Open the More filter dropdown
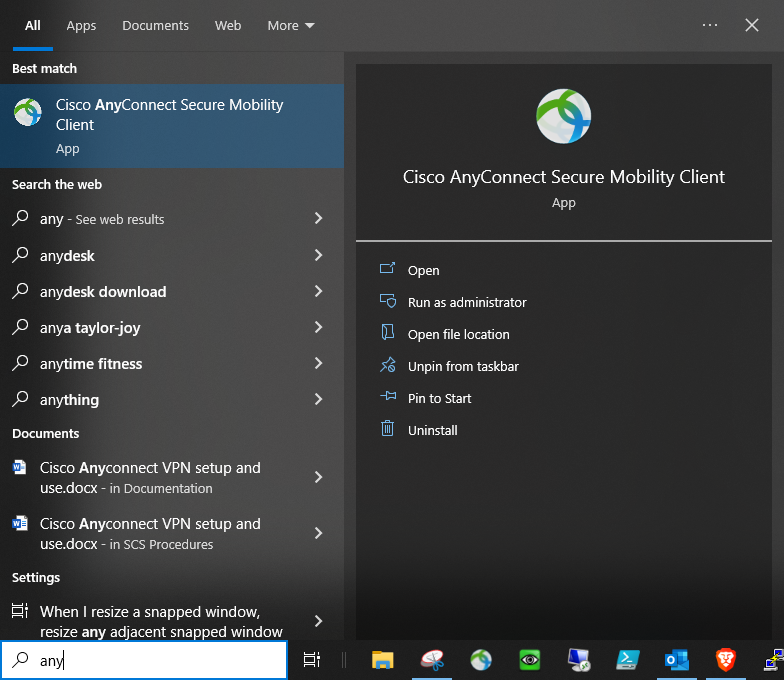 pos(291,26)
